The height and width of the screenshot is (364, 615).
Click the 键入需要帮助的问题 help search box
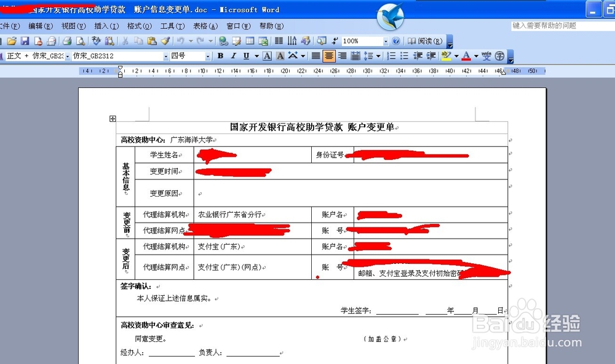pos(563,26)
